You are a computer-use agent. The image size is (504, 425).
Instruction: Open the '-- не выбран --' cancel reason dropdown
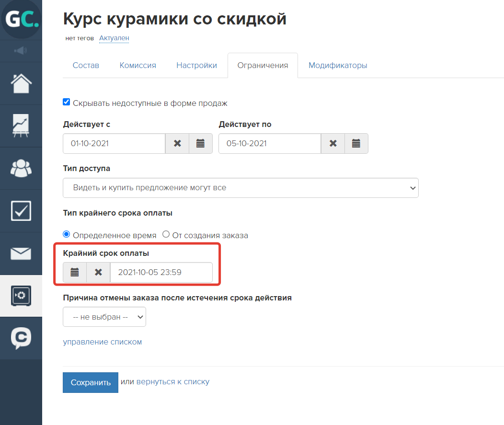[104, 317]
